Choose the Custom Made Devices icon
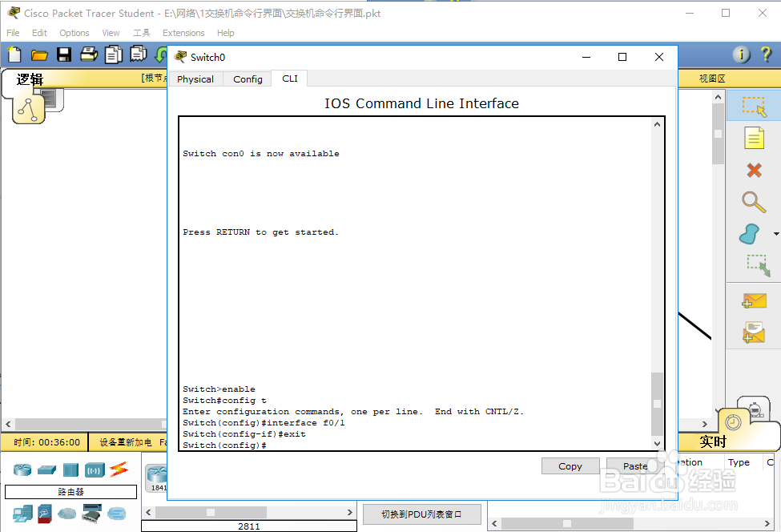Screen dimensions: 781x532 tap(91, 514)
